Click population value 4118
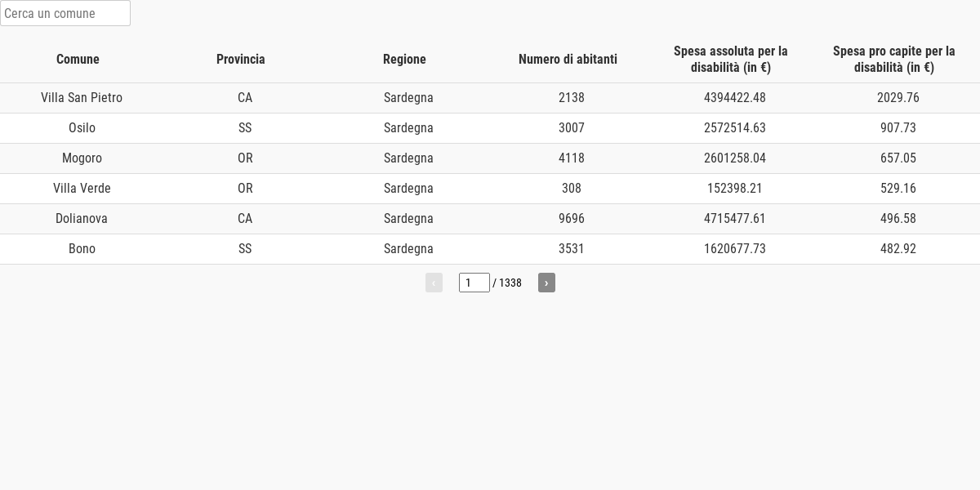The width and height of the screenshot is (980, 490). click(572, 158)
